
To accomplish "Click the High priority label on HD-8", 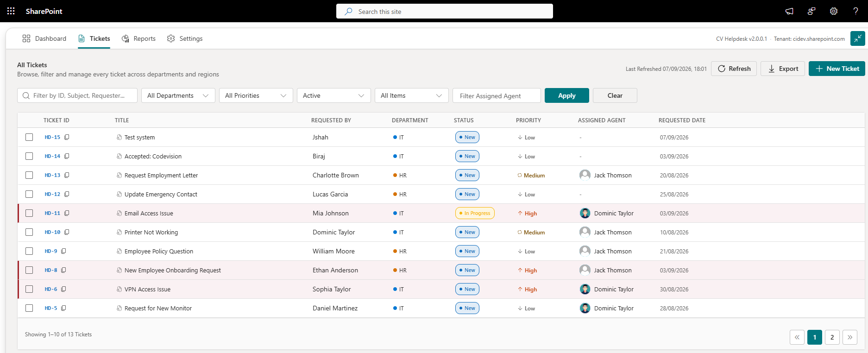I will 528,270.
